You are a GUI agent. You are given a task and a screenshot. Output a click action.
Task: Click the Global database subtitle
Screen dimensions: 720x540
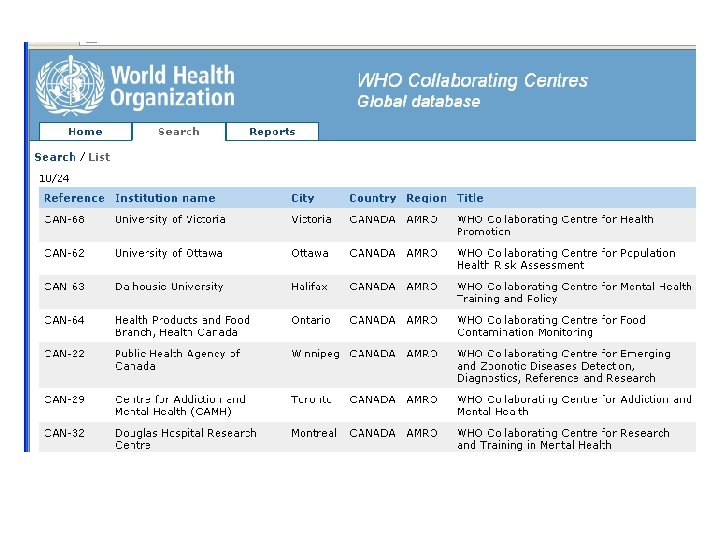(x=419, y=101)
